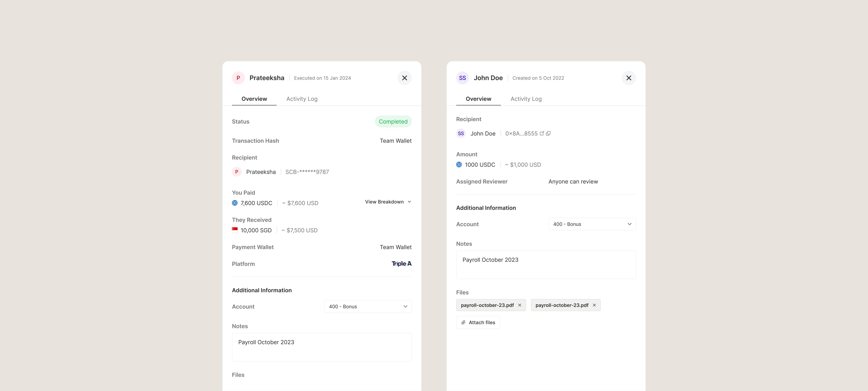Click the '~ $1,000 USD' value
868x391 pixels.
click(x=523, y=165)
